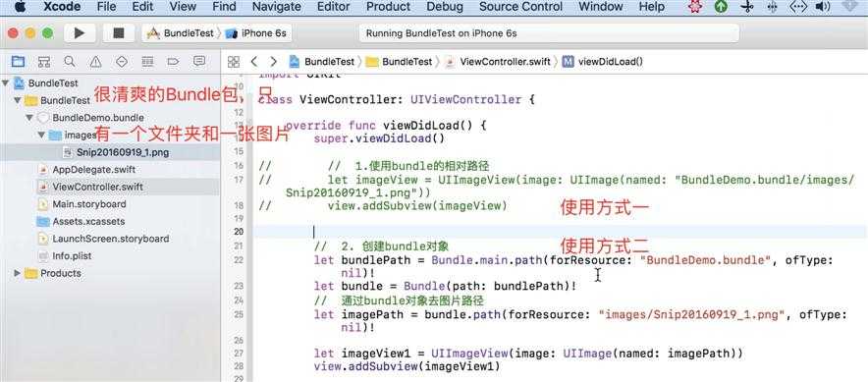The width and height of the screenshot is (868, 382).
Task: Run the project with the Play button
Action: pyautogui.click(x=80, y=33)
